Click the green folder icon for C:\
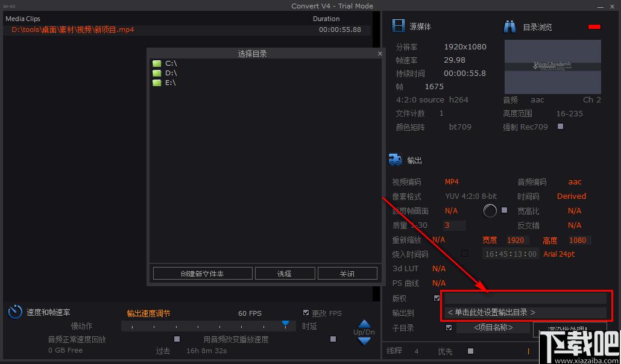The image size is (621, 364). [x=157, y=63]
